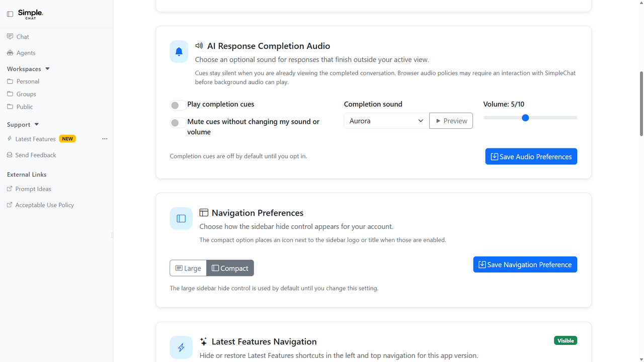Open the Completion sound Aurora dropdown
The height and width of the screenshot is (362, 644).
click(x=386, y=121)
